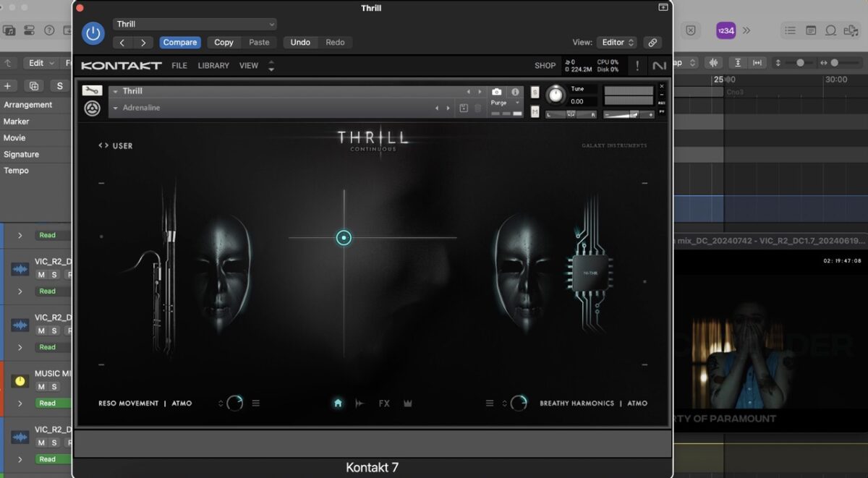The width and height of the screenshot is (868, 478).
Task: Mute the Thrill instrument with M button
Action: tap(535, 111)
